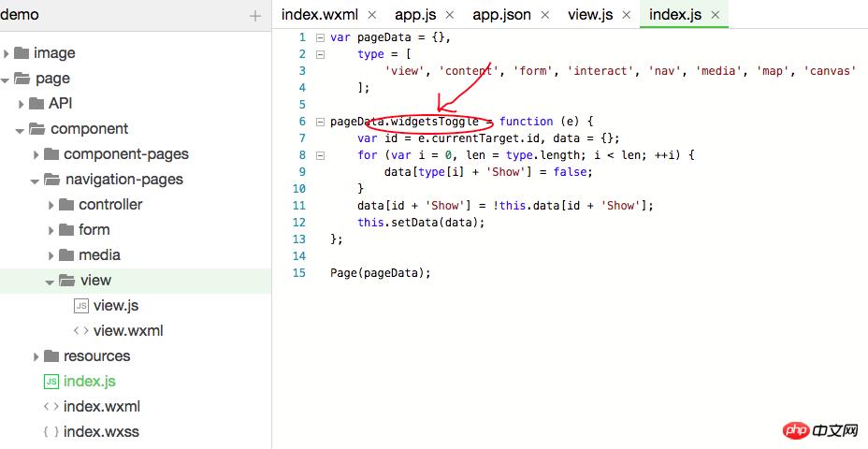The image size is (868, 449).
Task: Click the plus icon beside demo
Action: 255,16
